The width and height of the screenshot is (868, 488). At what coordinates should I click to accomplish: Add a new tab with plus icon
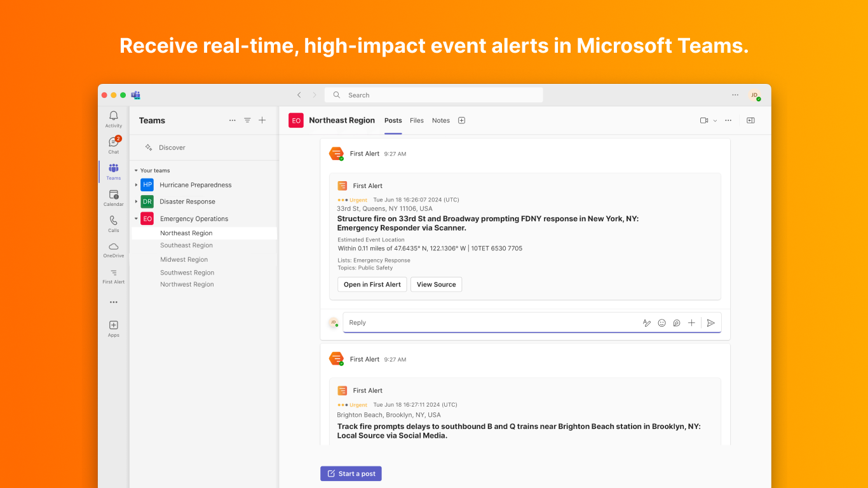(462, 120)
